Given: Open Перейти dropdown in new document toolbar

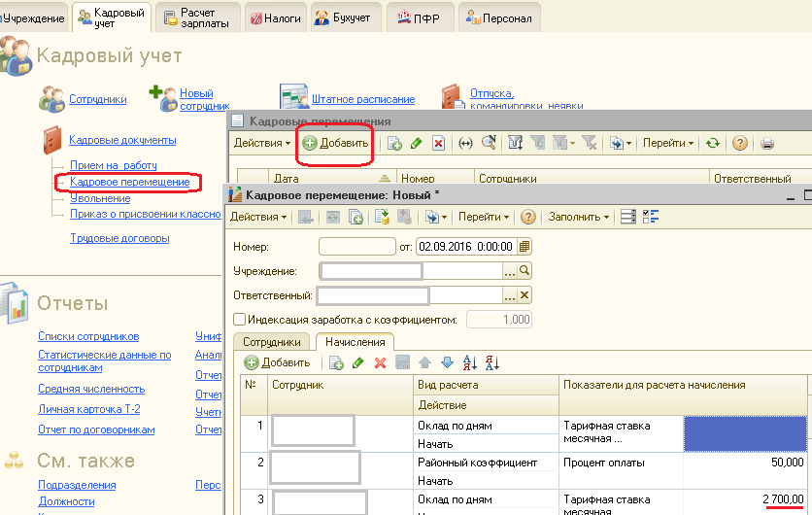Looking at the screenshot, I should [x=483, y=217].
